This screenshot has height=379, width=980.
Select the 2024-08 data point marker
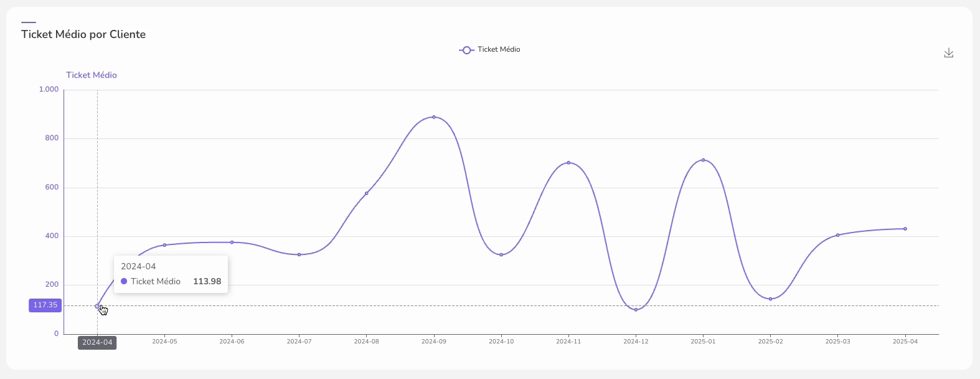coord(366,193)
